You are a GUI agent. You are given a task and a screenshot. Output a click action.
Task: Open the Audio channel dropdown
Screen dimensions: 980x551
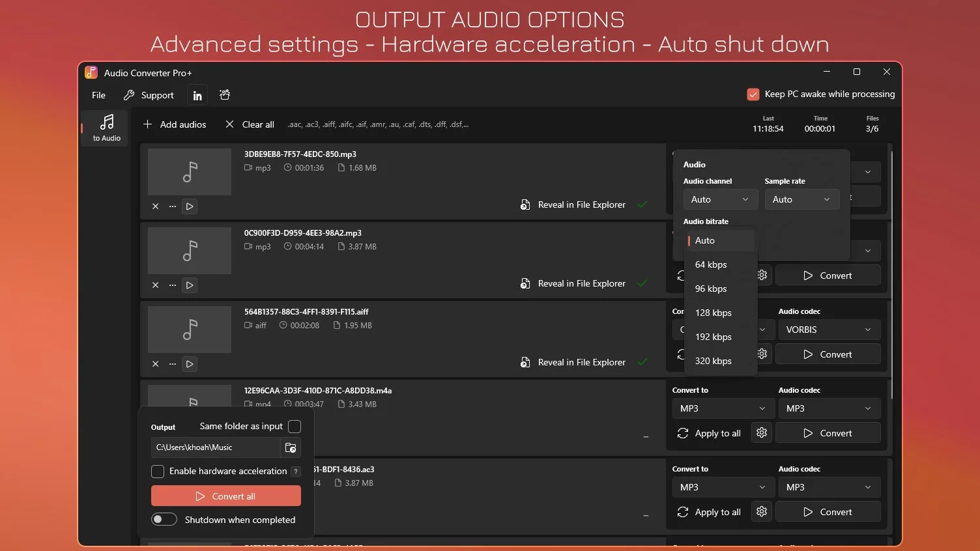pyautogui.click(x=721, y=199)
